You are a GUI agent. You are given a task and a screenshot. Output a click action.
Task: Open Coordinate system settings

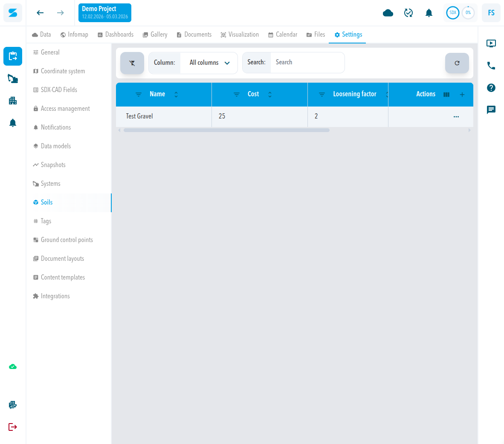(69, 71)
